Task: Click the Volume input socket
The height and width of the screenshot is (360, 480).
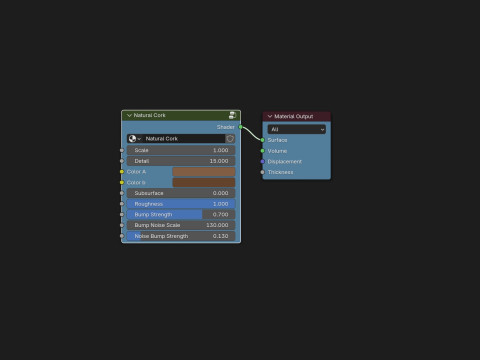Action: 262,151
